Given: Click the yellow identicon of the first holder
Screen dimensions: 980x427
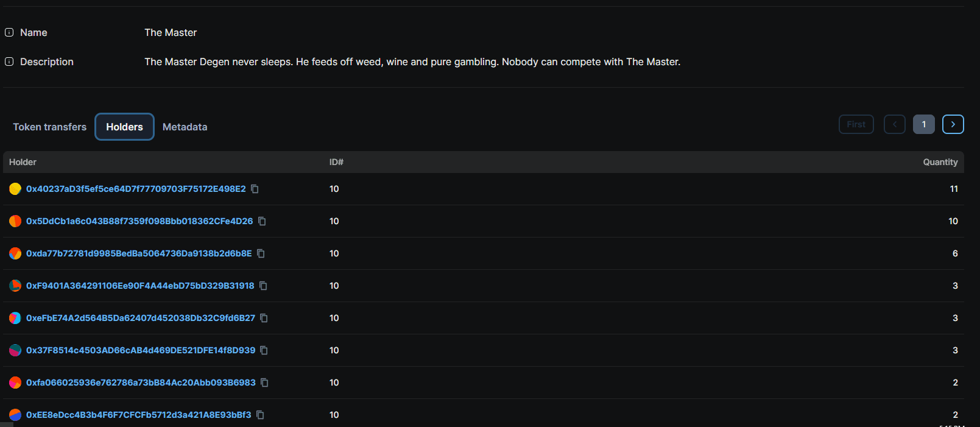Looking at the screenshot, I should coord(15,189).
